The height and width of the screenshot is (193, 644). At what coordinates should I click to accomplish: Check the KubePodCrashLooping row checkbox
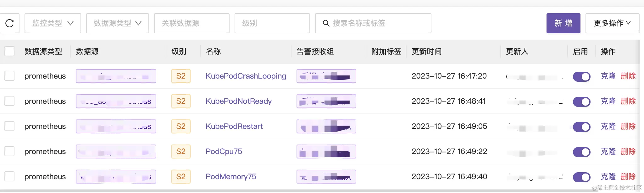coord(9,76)
